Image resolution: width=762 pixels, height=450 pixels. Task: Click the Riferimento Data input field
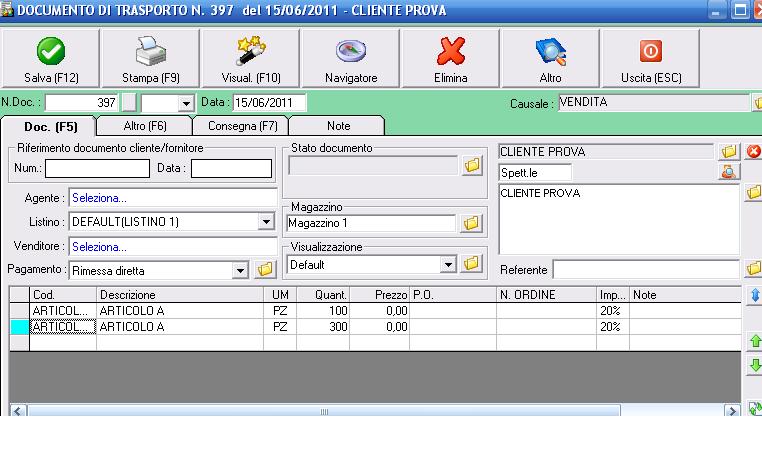click(231, 169)
